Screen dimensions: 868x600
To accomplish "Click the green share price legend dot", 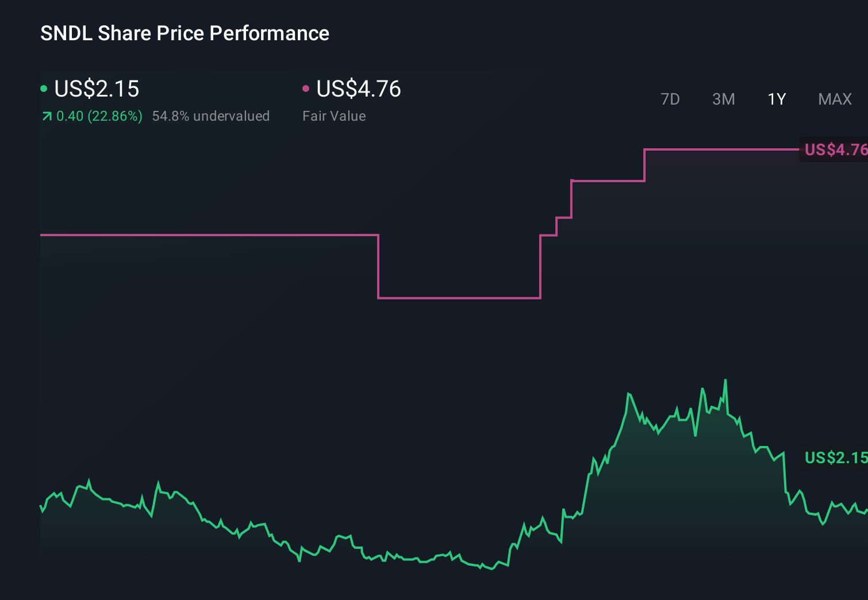I will click(43, 89).
